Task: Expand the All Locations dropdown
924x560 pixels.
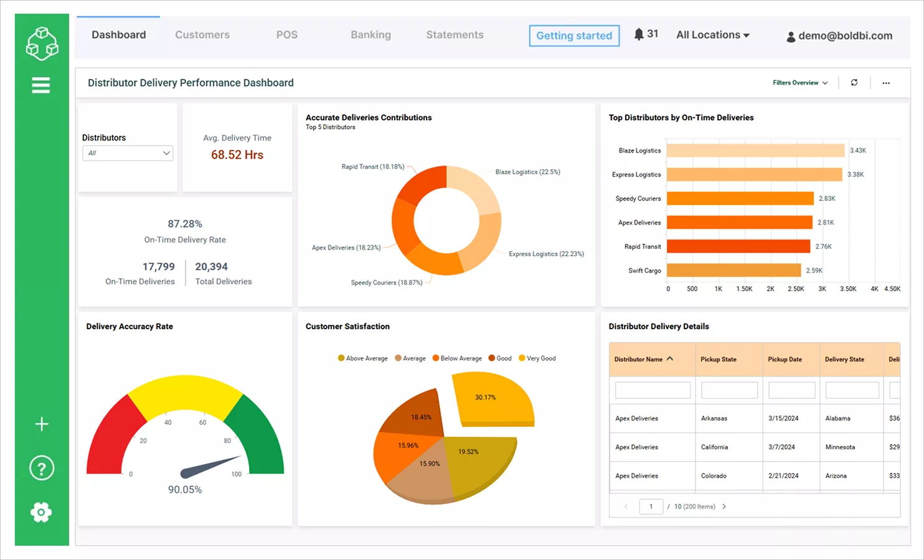Action: coord(712,35)
